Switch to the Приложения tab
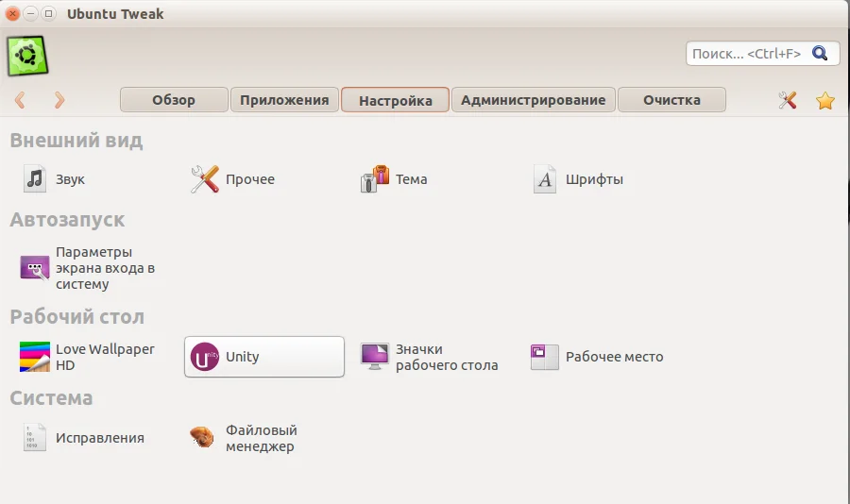The height and width of the screenshot is (504, 850). [284, 100]
